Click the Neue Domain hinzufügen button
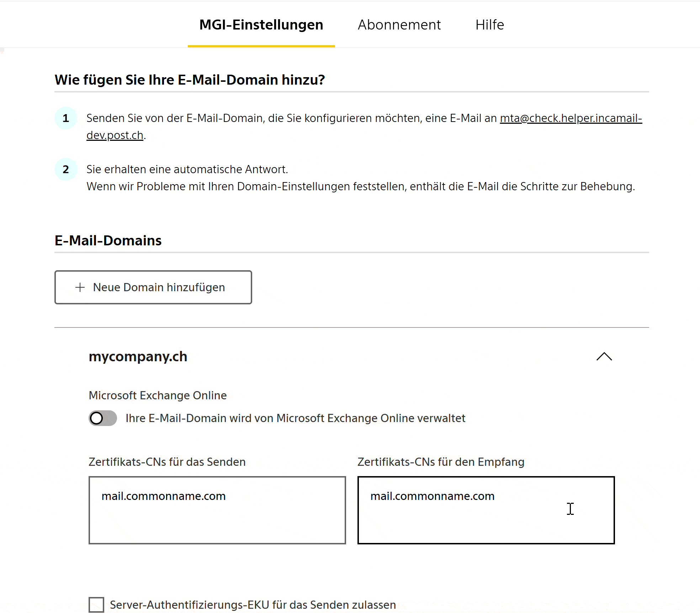The height and width of the screenshot is (613, 700). 153,287
